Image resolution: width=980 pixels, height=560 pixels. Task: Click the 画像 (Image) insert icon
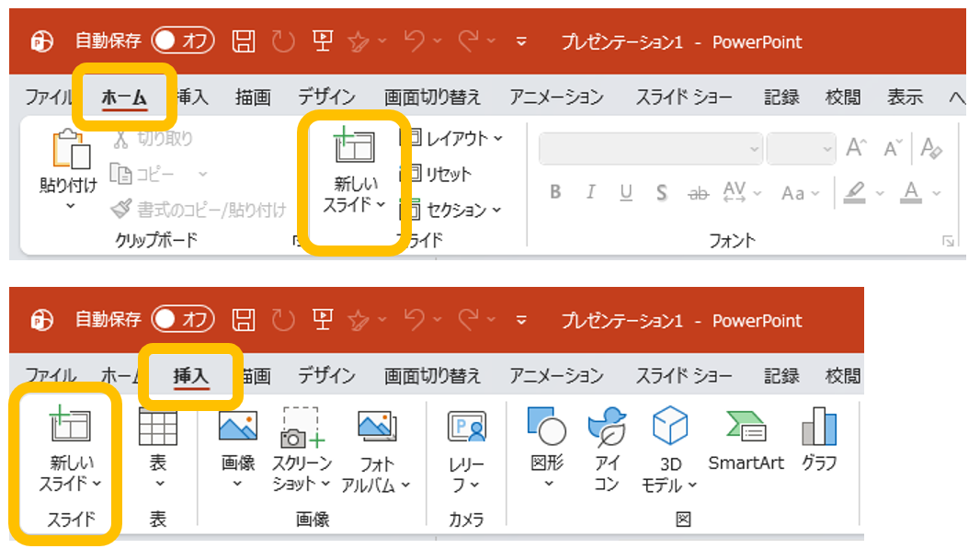[x=238, y=428]
